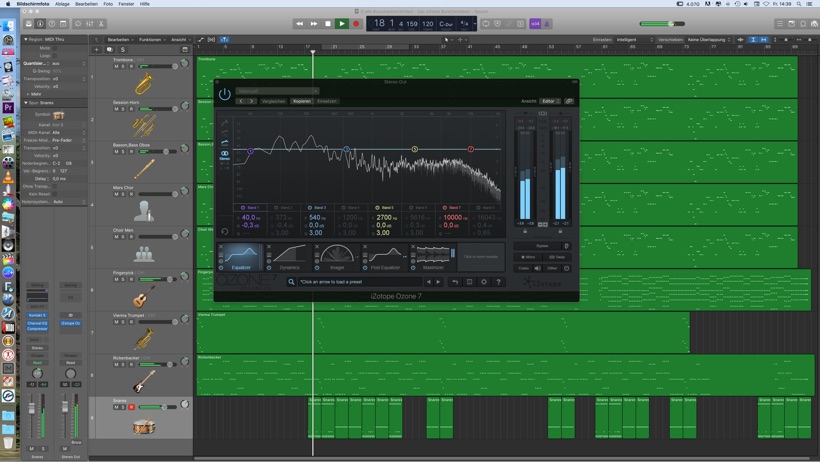The image size is (820, 462).
Task: Toggle the Inspector info button
Action: pos(40,24)
